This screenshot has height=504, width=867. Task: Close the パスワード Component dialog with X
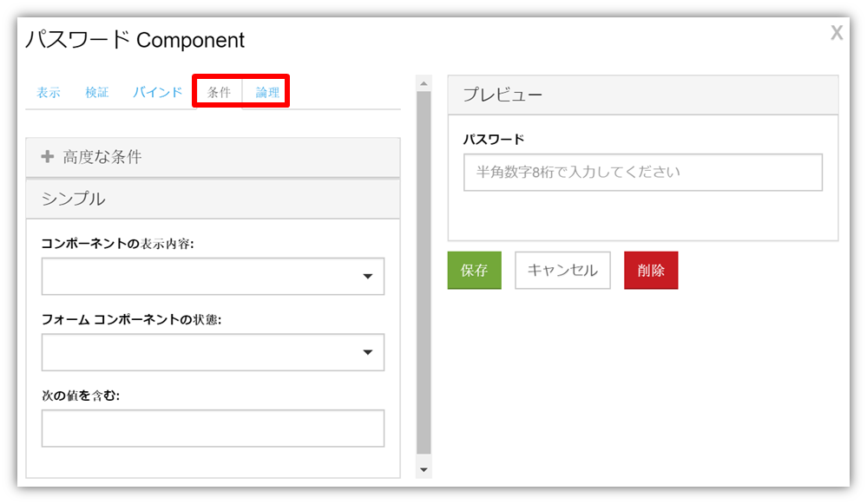pyautogui.click(x=837, y=33)
